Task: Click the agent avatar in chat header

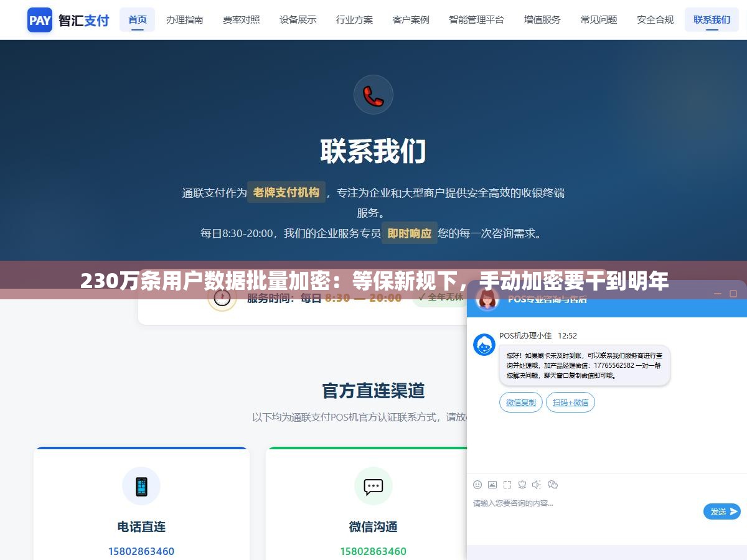Action: coord(487,299)
